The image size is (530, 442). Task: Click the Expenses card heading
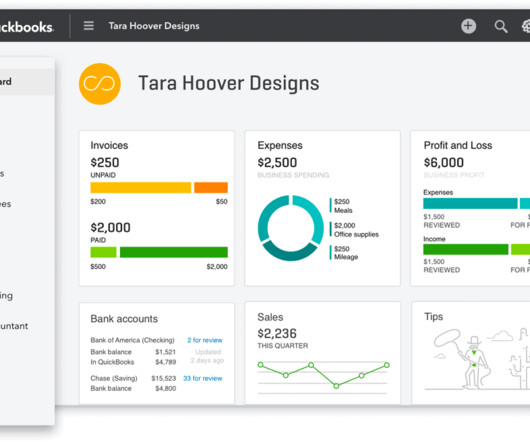(x=280, y=145)
